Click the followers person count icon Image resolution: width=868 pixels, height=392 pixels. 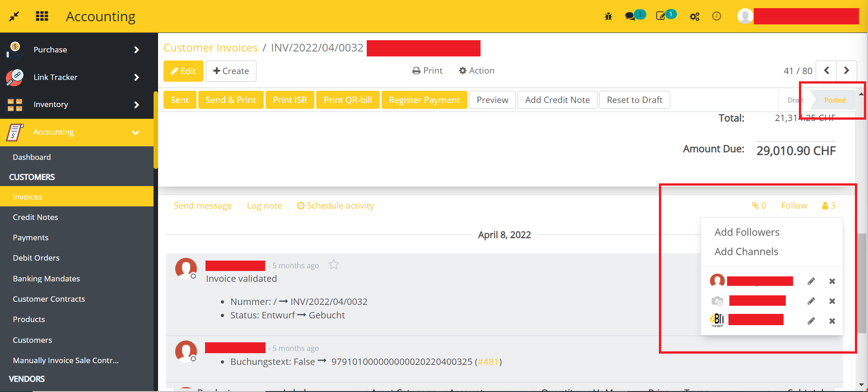(829, 205)
